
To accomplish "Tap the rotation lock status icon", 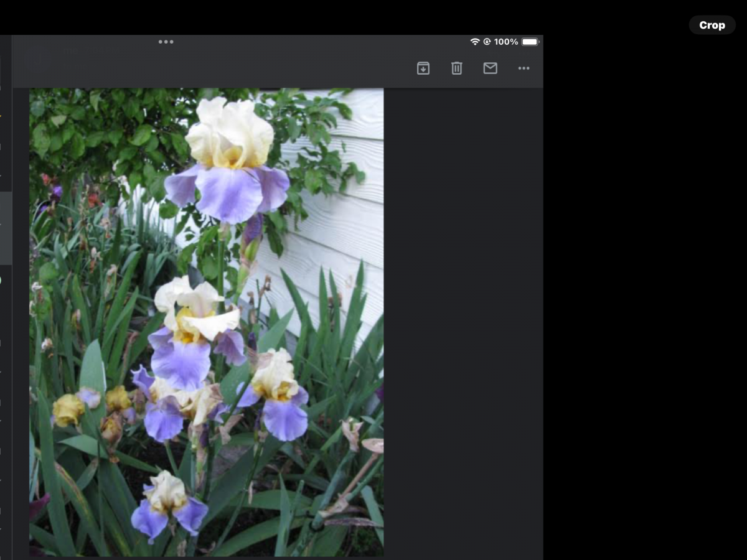I will 487,42.
